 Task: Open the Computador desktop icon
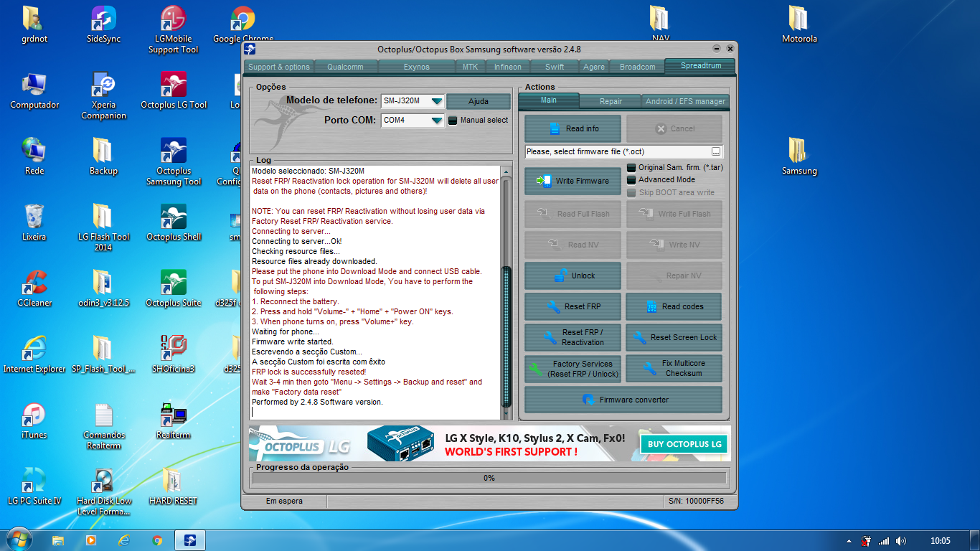point(34,91)
